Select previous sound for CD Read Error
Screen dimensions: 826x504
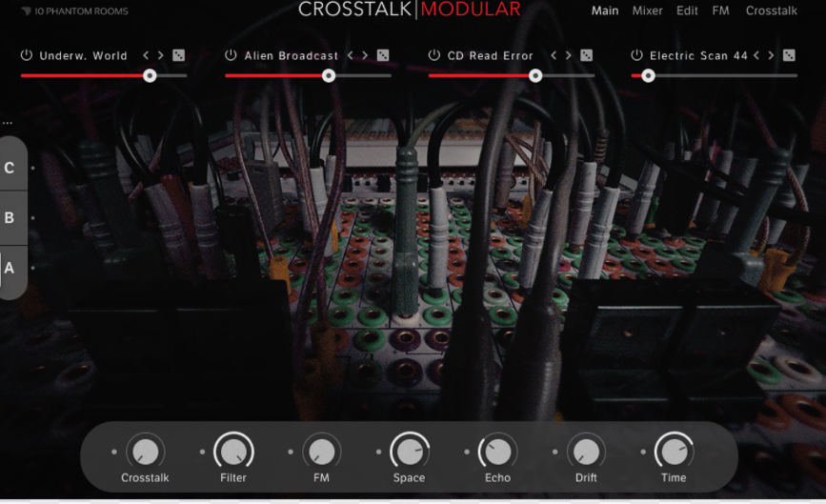pyautogui.click(x=554, y=55)
